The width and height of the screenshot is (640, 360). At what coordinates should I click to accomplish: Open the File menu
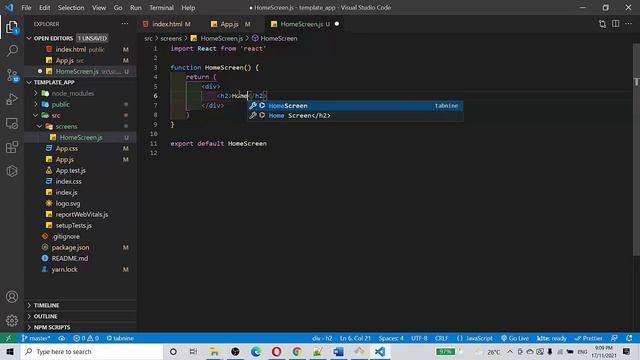pyautogui.click(x=26, y=7)
